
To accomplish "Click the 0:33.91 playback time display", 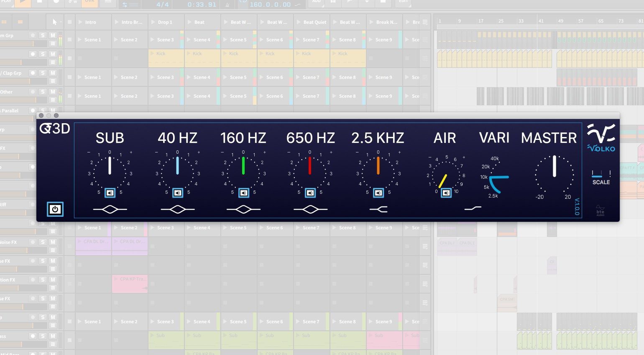I will (x=202, y=5).
